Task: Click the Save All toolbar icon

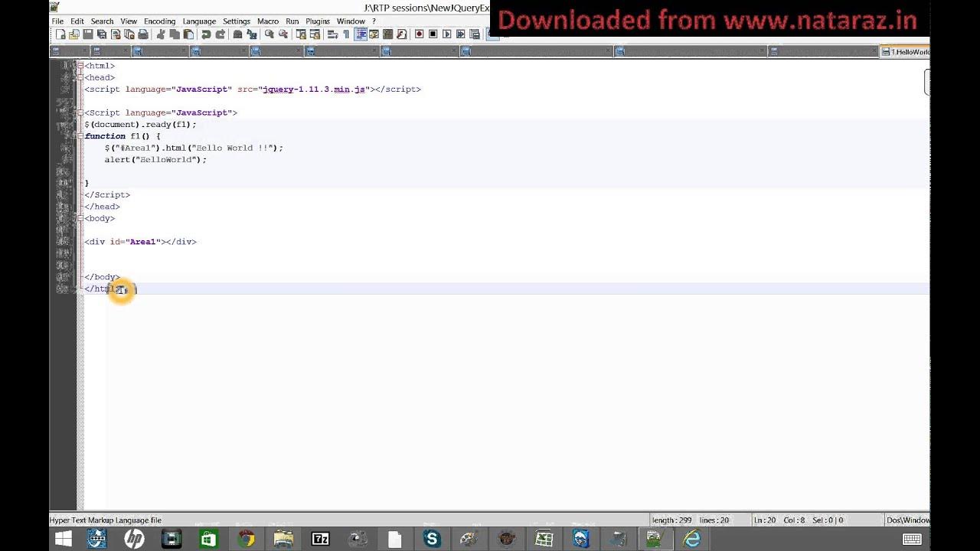Action: click(102, 34)
